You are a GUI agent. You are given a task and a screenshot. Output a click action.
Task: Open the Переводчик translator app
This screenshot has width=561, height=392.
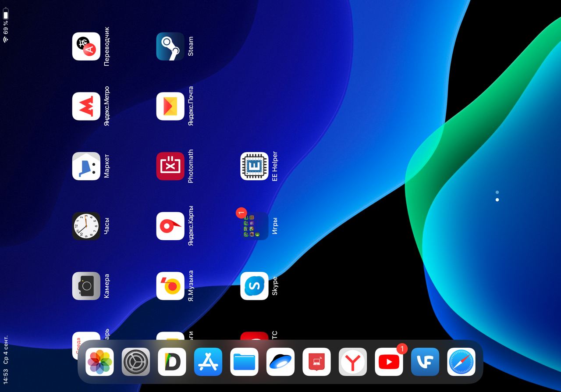tap(86, 46)
